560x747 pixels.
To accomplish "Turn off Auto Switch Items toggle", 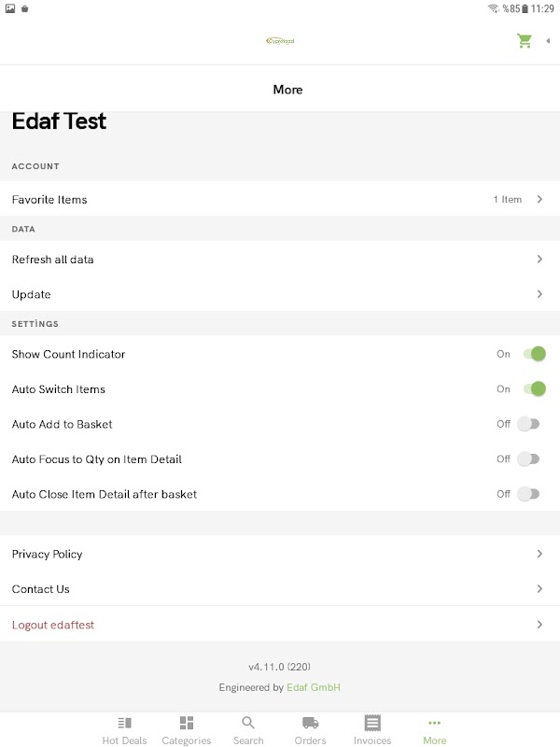I will 533,389.
